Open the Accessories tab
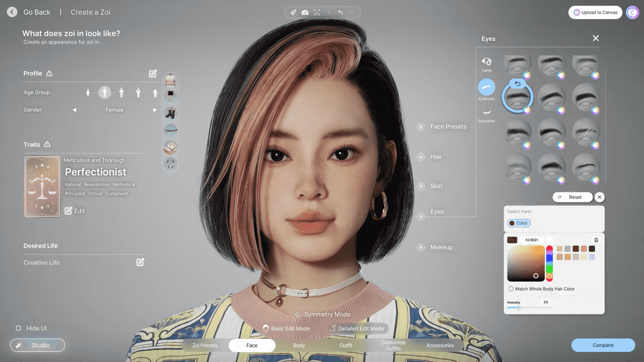This screenshot has width=644, height=362. click(440, 345)
